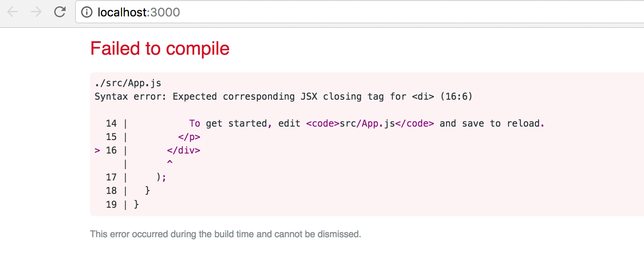644x265 pixels.
Task: Click line number 14 in the code
Action: (111, 124)
